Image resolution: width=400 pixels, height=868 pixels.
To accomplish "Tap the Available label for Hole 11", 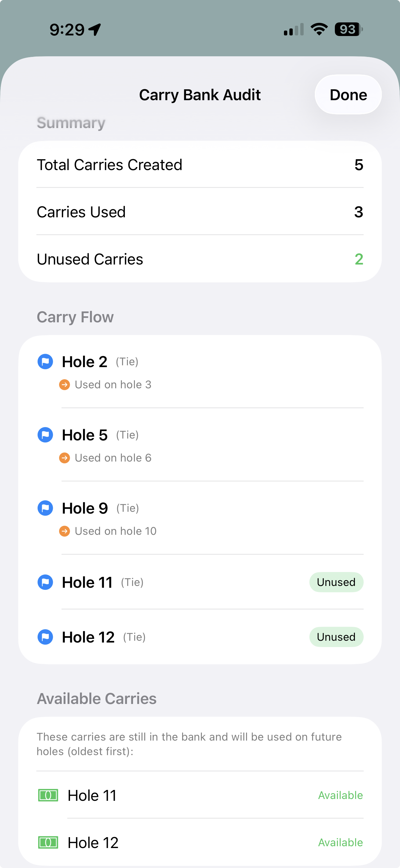I will click(340, 795).
